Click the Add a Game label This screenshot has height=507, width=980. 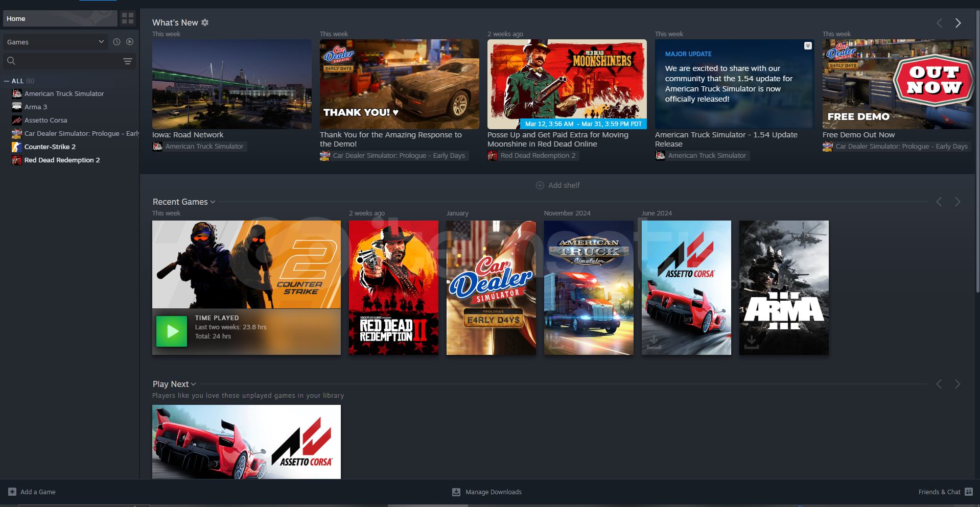(38, 492)
